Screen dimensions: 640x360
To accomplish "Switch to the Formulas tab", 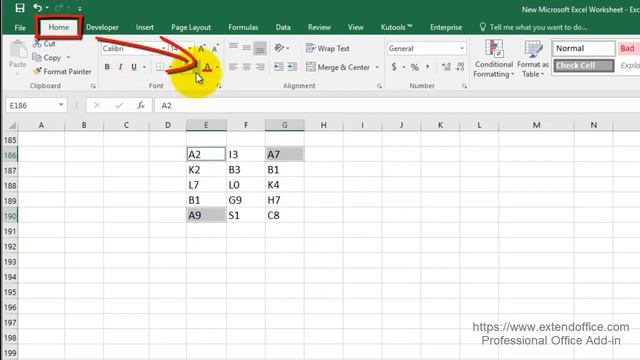I will click(243, 27).
